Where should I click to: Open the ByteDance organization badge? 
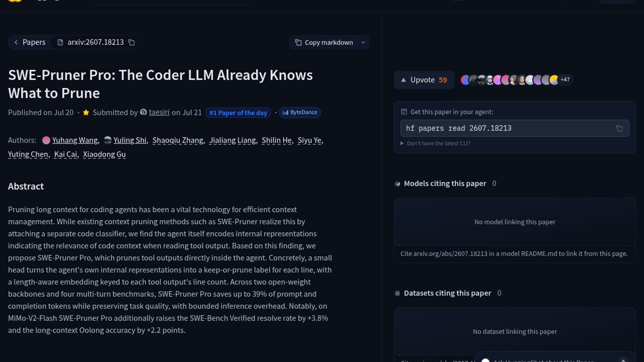click(300, 113)
